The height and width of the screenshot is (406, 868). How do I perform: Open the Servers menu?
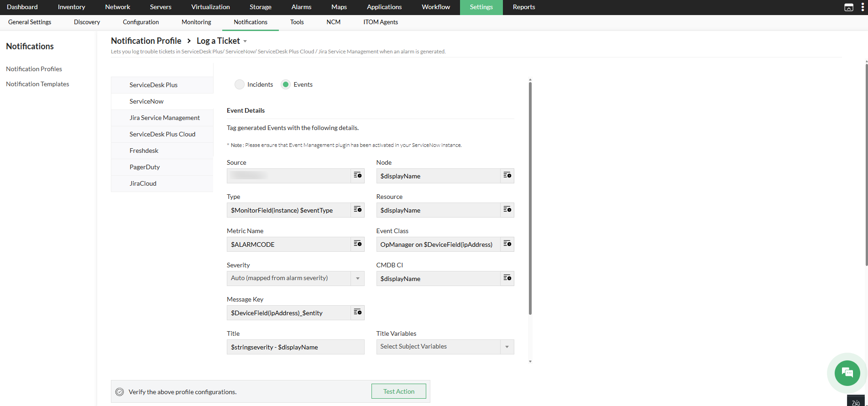[x=161, y=7]
